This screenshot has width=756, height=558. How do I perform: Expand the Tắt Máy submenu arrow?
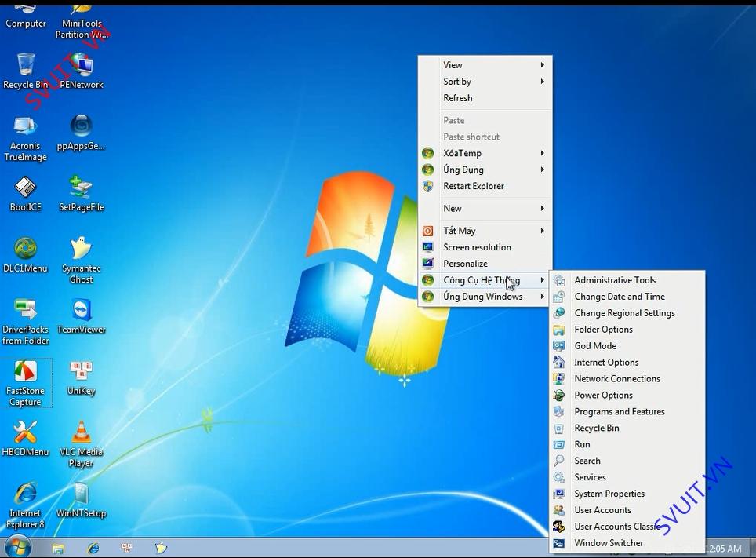click(x=543, y=231)
